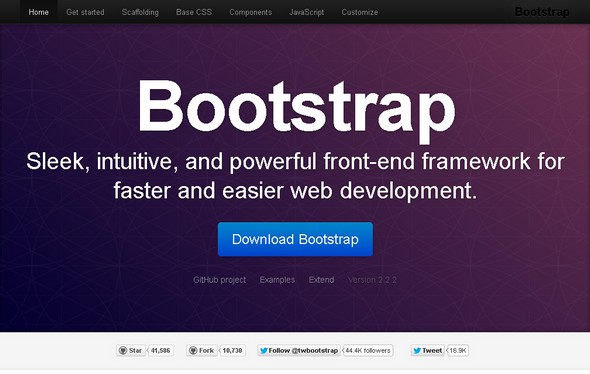Screen dimensions: 590x374
Task: Click the GitHub octocat icon on Star
Action: coord(123,351)
